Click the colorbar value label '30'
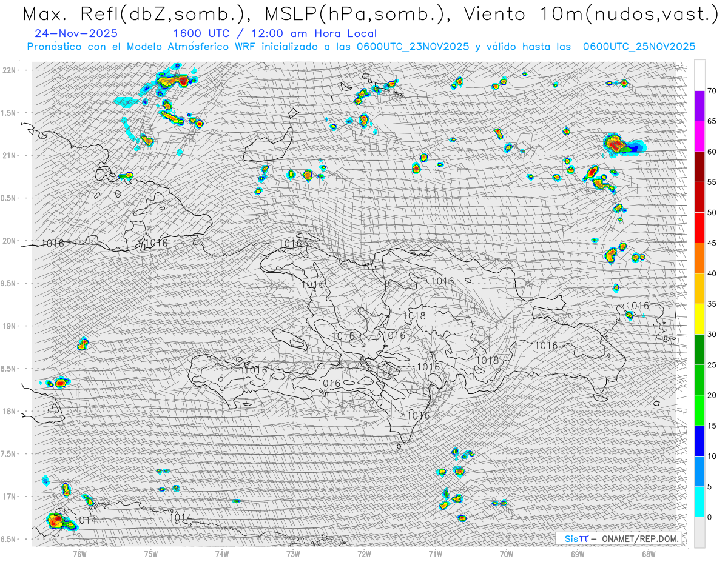The width and height of the screenshot is (728, 562). [x=712, y=334]
